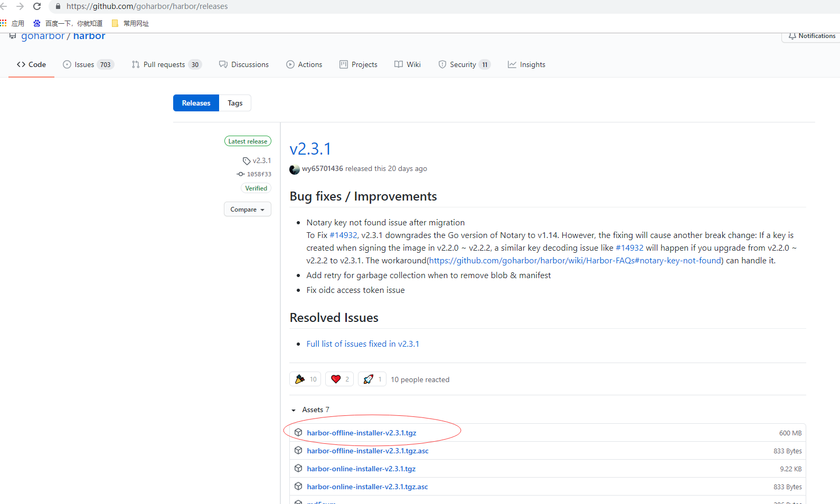This screenshot has height=504, width=840.
Task: Open commit 1058f33
Action: (x=259, y=174)
